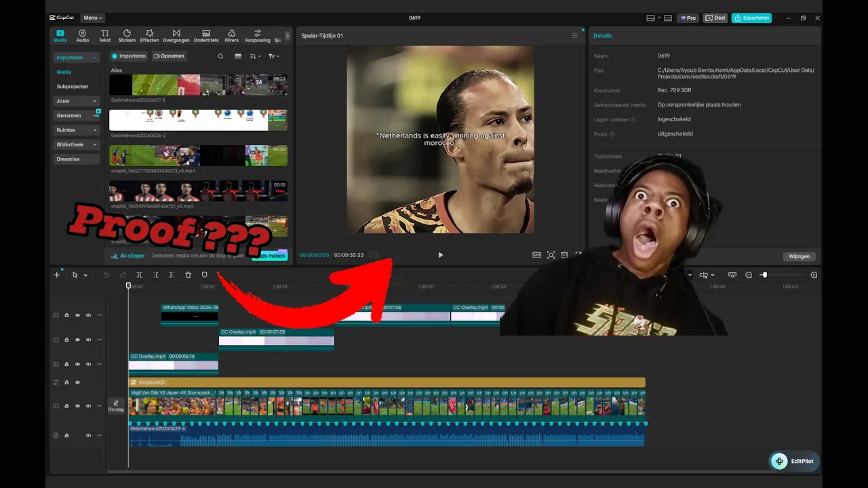Select Media in the import sidebar

[x=64, y=72]
